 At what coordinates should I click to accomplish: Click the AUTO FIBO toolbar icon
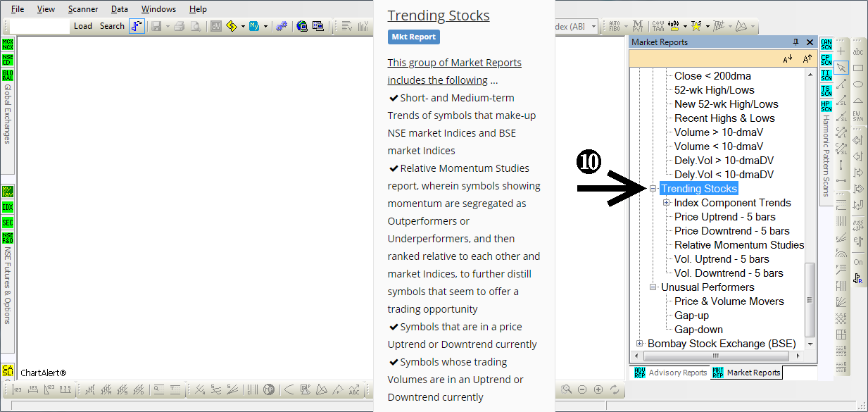point(615,26)
